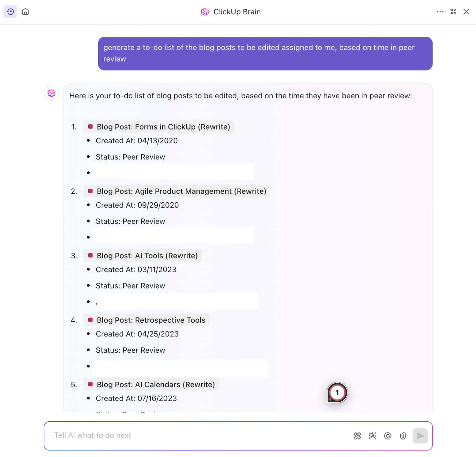Shrink the ClickUp Brain window

pos(453,11)
